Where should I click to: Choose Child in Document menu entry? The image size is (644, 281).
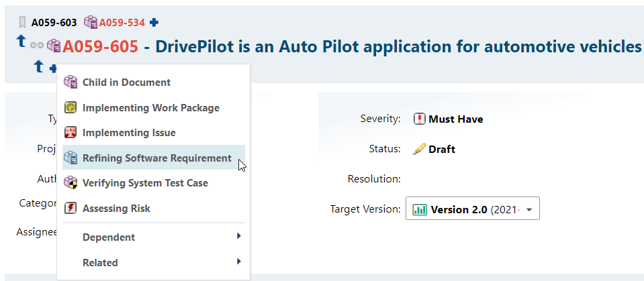pos(154,82)
